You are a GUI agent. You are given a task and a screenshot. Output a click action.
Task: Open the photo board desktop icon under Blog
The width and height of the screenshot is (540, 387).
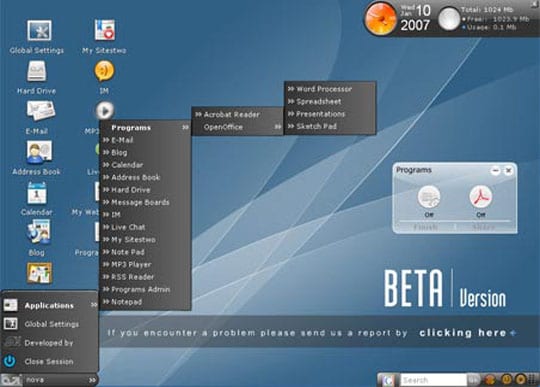coord(39,273)
